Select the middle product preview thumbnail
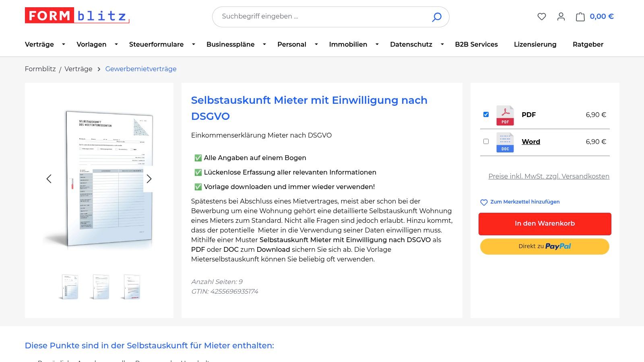Viewport: 644px width, 362px height. (100, 286)
